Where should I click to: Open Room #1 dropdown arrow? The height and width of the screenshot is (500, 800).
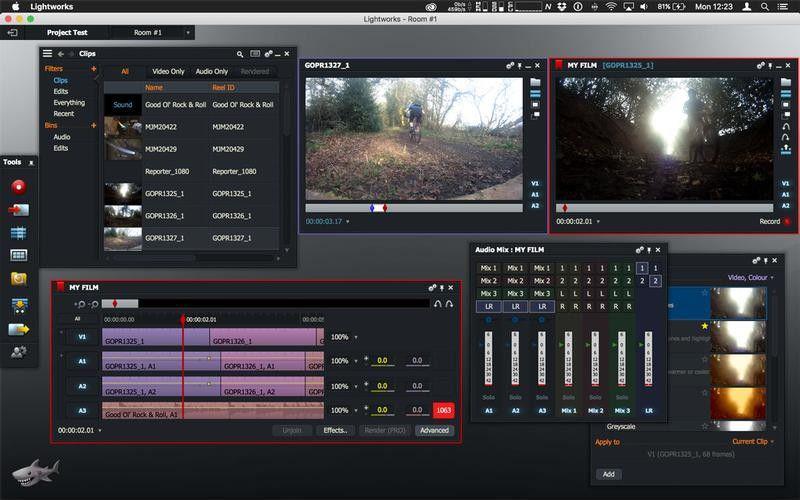click(x=188, y=33)
